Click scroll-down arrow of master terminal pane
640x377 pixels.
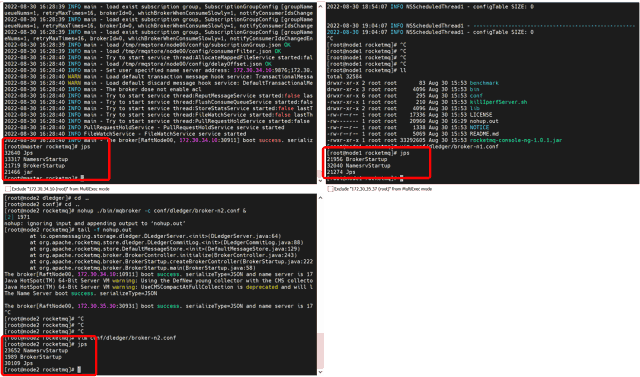[320, 181]
